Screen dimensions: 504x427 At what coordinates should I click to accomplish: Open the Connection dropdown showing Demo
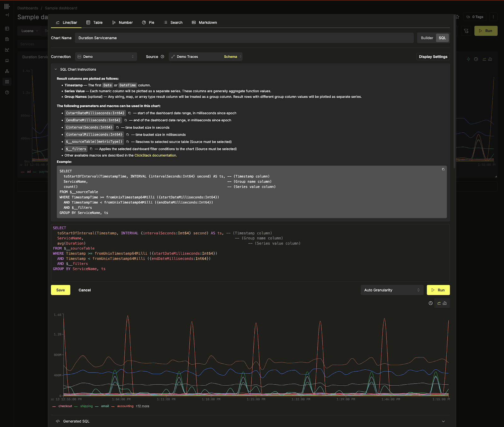click(106, 56)
